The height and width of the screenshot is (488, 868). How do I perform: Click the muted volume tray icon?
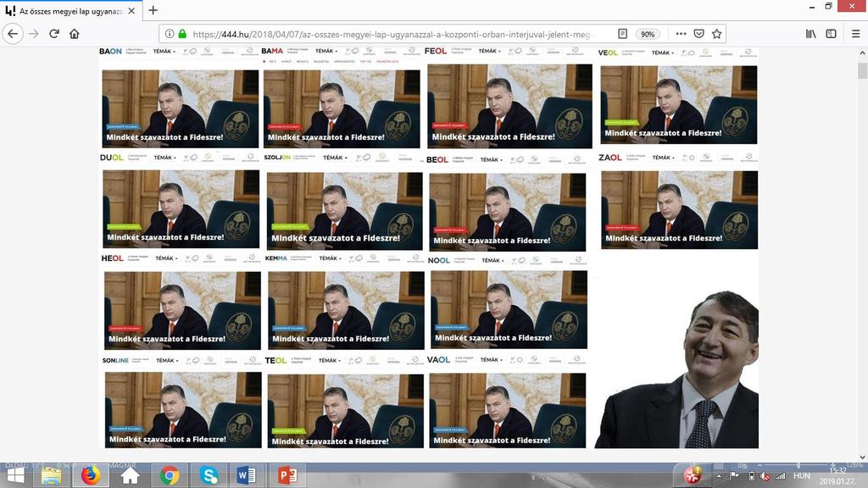(x=765, y=476)
